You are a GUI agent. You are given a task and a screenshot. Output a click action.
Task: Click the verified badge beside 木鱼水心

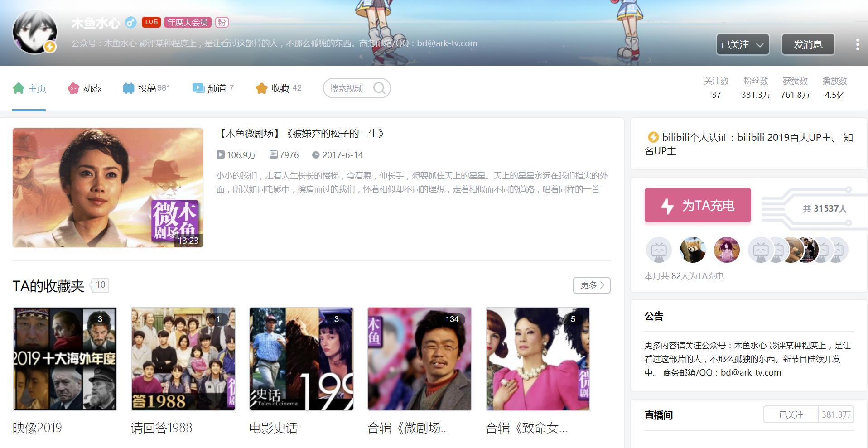[130, 22]
